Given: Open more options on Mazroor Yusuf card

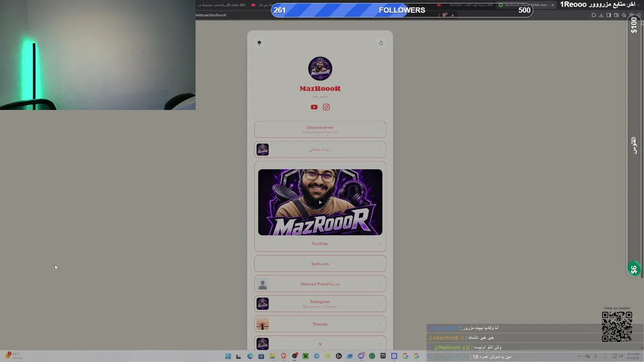Looking at the screenshot, I should 380,284.
